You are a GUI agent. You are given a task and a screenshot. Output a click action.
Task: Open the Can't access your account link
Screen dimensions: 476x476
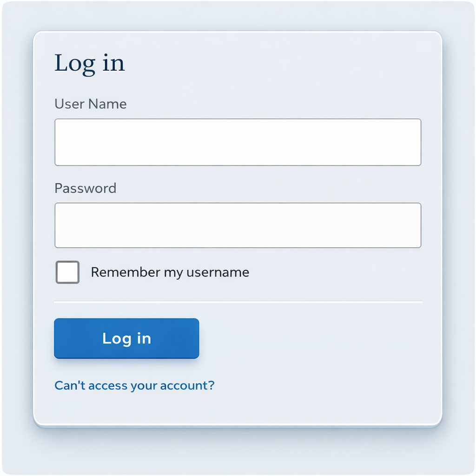coord(134,385)
